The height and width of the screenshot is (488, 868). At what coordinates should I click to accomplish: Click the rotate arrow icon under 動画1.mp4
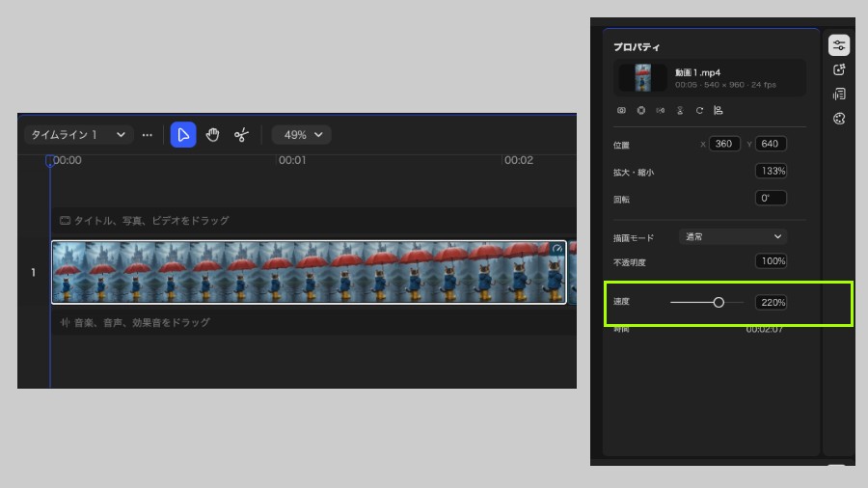699,111
